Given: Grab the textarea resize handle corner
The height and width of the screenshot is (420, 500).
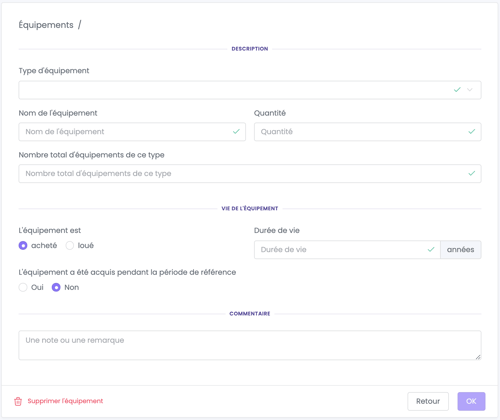Looking at the screenshot, I should (x=478, y=357).
